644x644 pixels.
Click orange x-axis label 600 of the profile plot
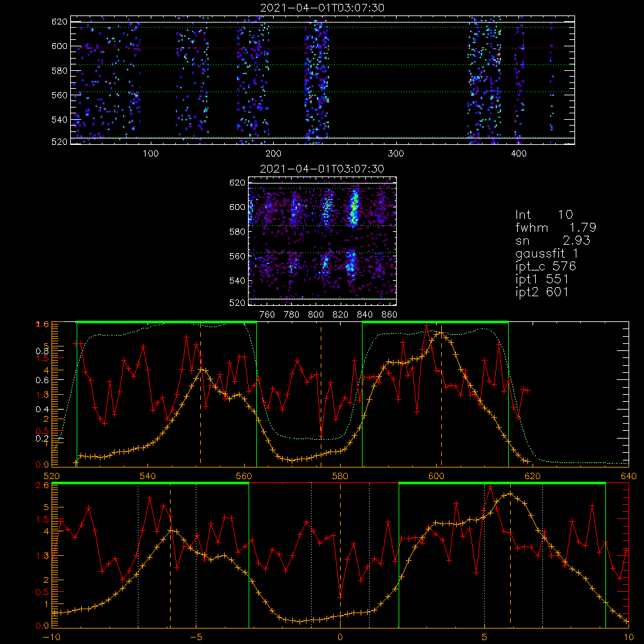pyautogui.click(x=436, y=476)
